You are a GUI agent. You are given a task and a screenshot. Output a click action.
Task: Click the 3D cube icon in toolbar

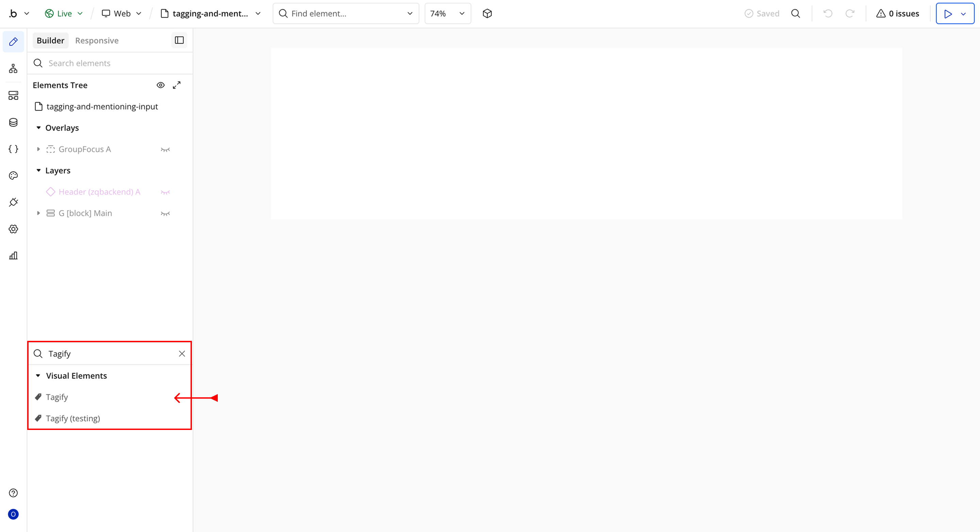[487, 14]
